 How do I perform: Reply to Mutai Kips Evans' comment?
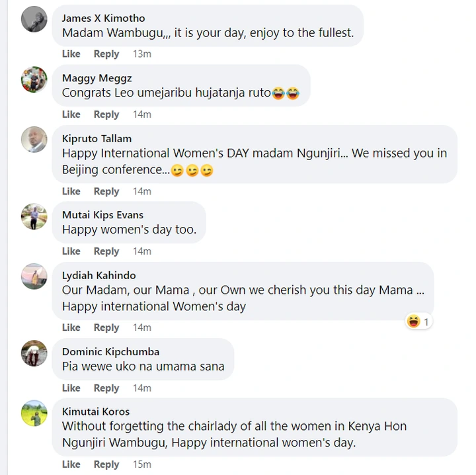106,251
